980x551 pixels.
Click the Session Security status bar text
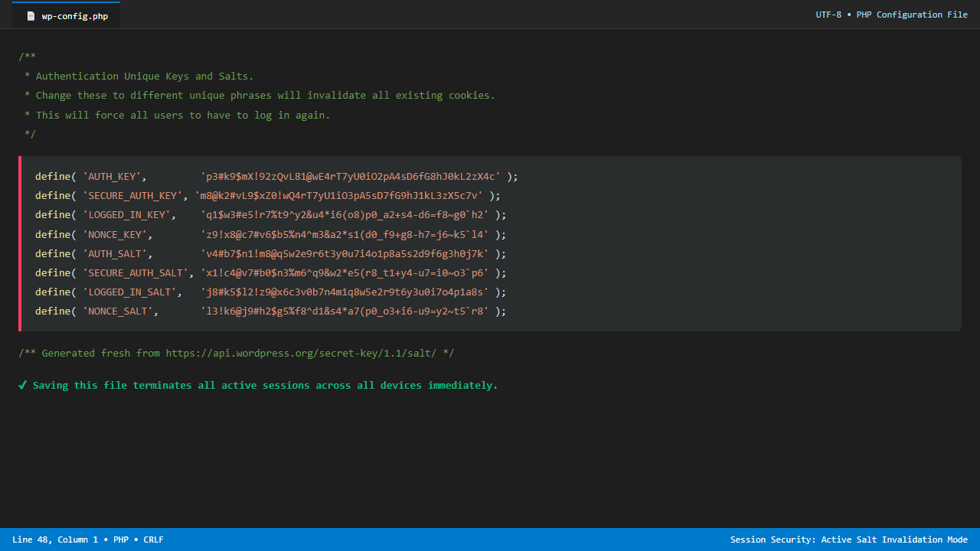pos(848,540)
